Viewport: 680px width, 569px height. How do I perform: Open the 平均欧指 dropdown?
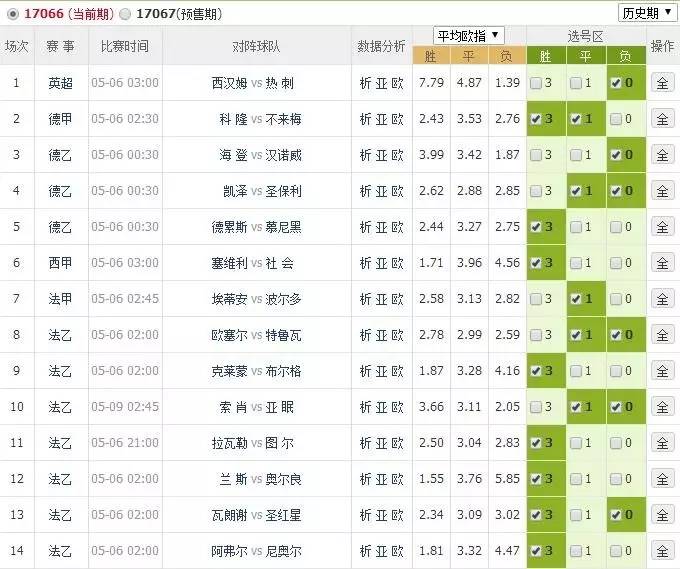468,36
